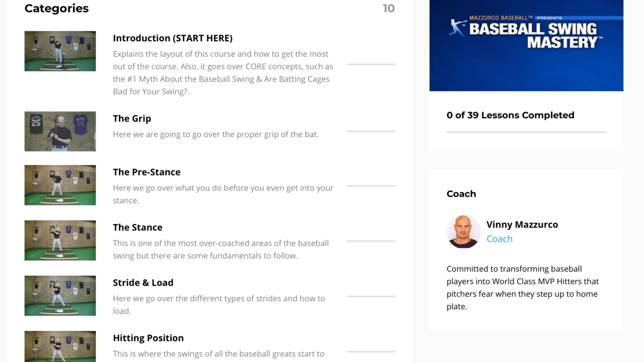Open the Hitting Position category title
644x362 pixels.
(148, 338)
